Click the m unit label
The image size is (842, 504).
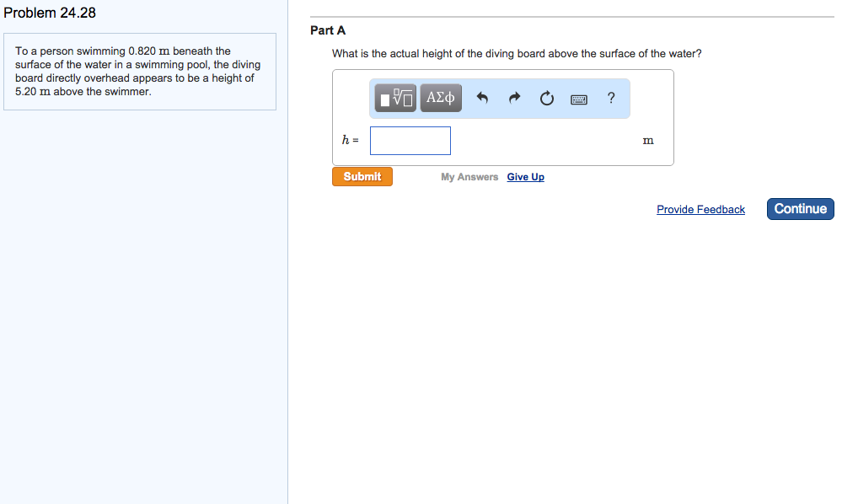coord(648,141)
